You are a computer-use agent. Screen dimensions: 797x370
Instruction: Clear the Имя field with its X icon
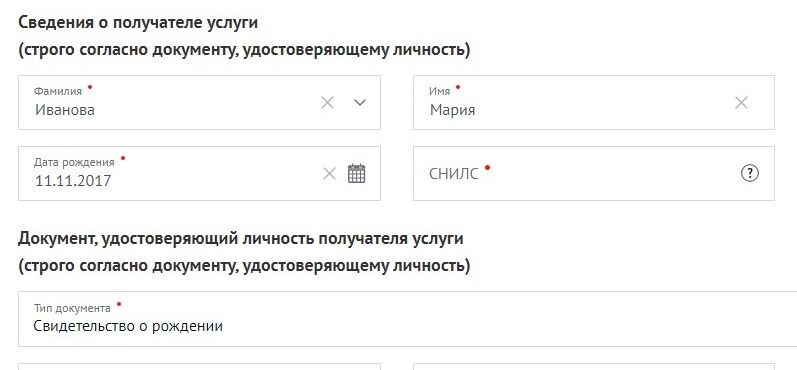[x=741, y=103]
